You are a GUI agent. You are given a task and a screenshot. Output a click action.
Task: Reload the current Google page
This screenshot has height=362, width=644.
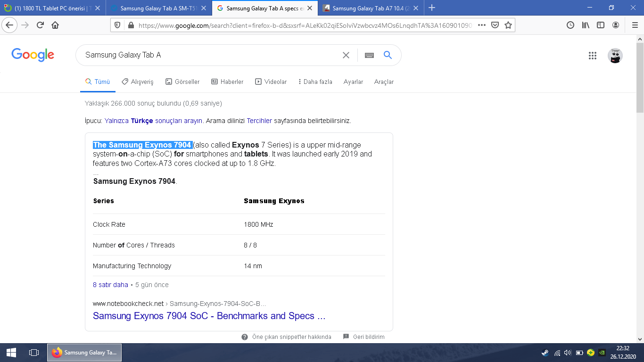pyautogui.click(x=40, y=25)
